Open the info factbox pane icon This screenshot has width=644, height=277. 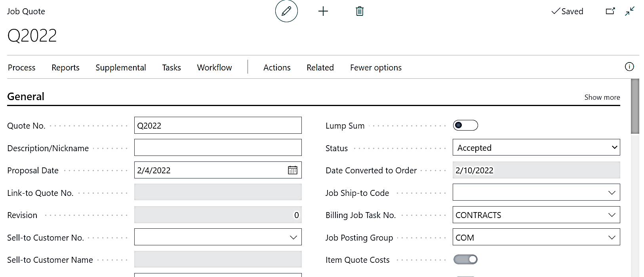click(x=629, y=67)
